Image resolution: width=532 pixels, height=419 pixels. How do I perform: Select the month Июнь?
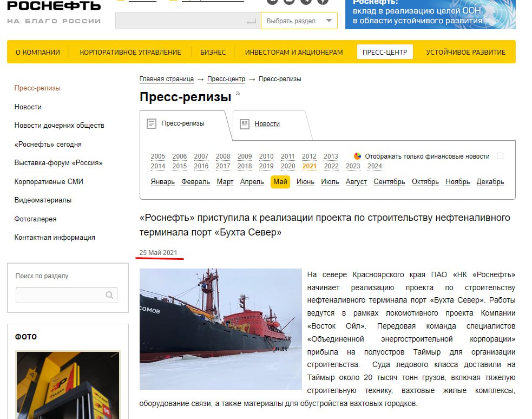click(305, 182)
